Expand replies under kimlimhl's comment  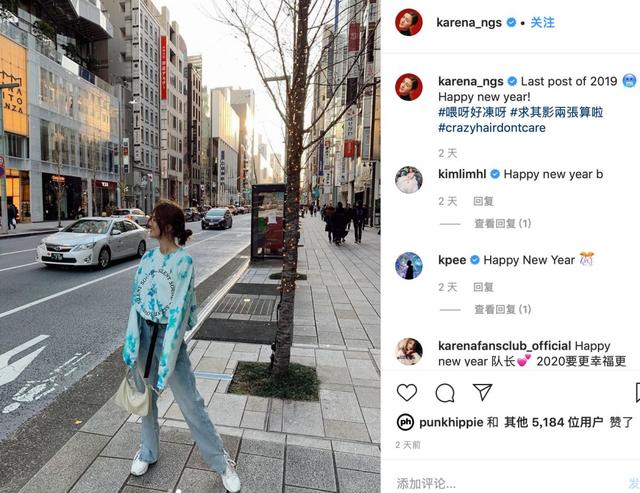[502, 223]
